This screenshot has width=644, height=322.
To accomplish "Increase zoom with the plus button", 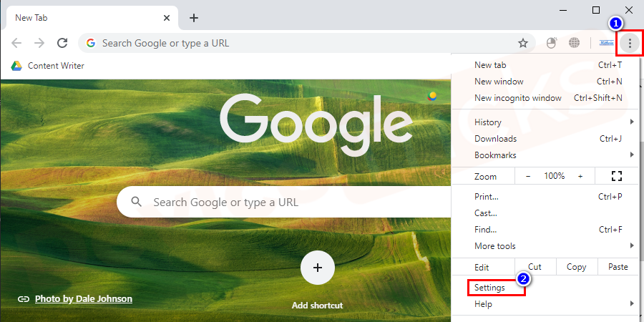I will [x=580, y=176].
